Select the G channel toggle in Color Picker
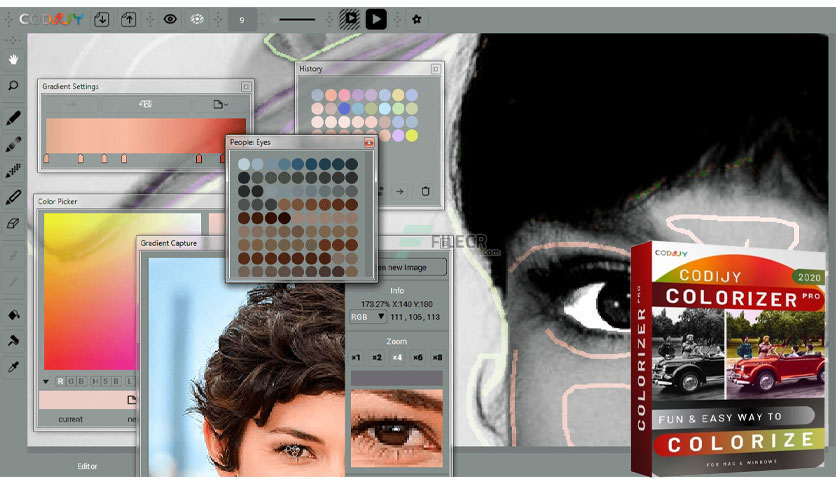 click(x=71, y=382)
